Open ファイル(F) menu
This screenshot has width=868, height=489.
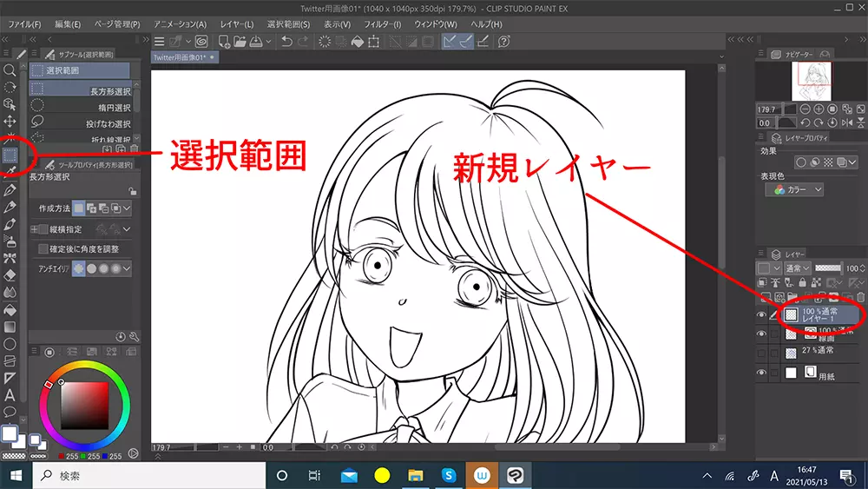pos(24,24)
